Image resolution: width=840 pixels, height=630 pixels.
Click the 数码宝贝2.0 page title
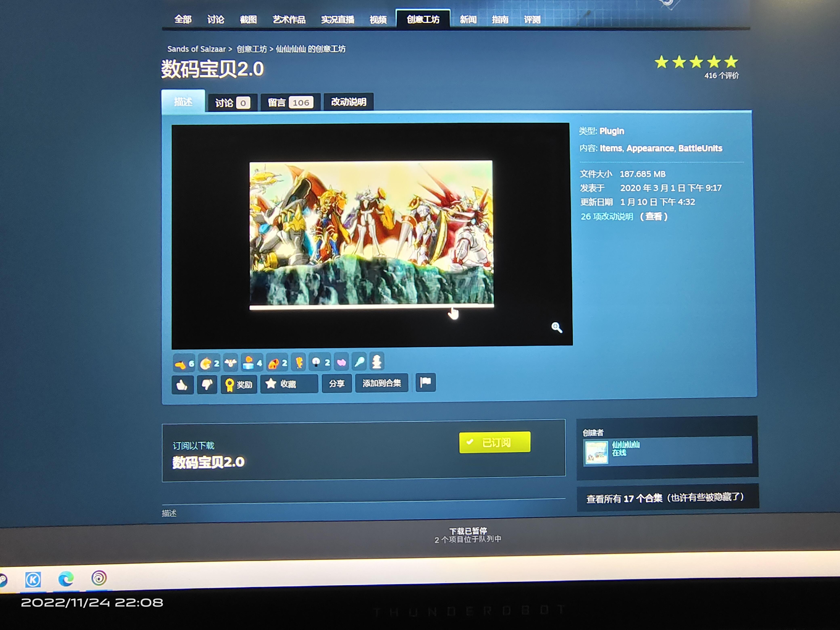coord(212,69)
